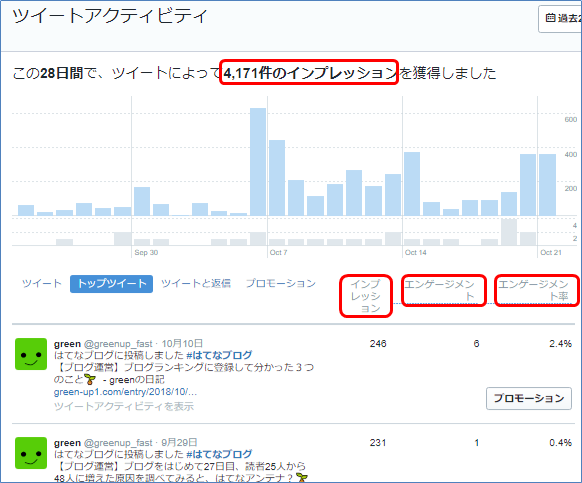Open @greenup_fast profile from the 9月29日 tweet

click(118, 443)
